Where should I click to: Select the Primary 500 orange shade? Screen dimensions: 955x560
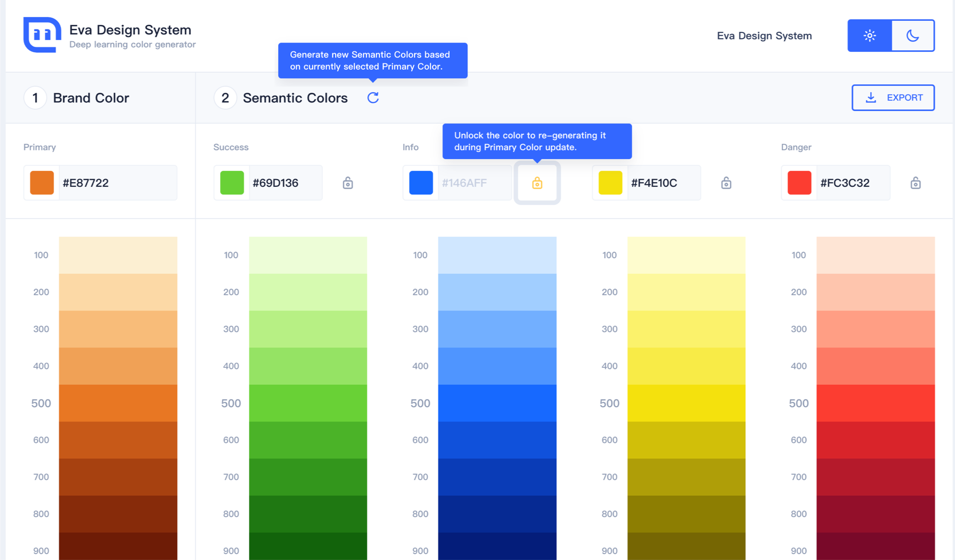(118, 403)
